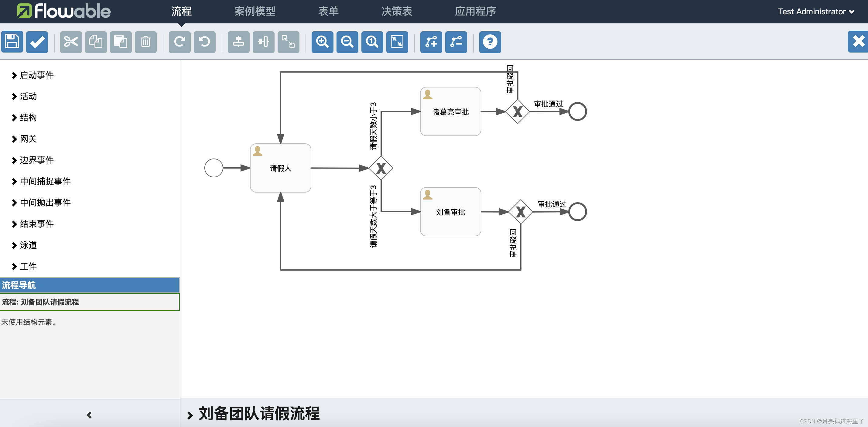The width and height of the screenshot is (868, 427).
Task: Click the add bend-point icon
Action: click(431, 42)
